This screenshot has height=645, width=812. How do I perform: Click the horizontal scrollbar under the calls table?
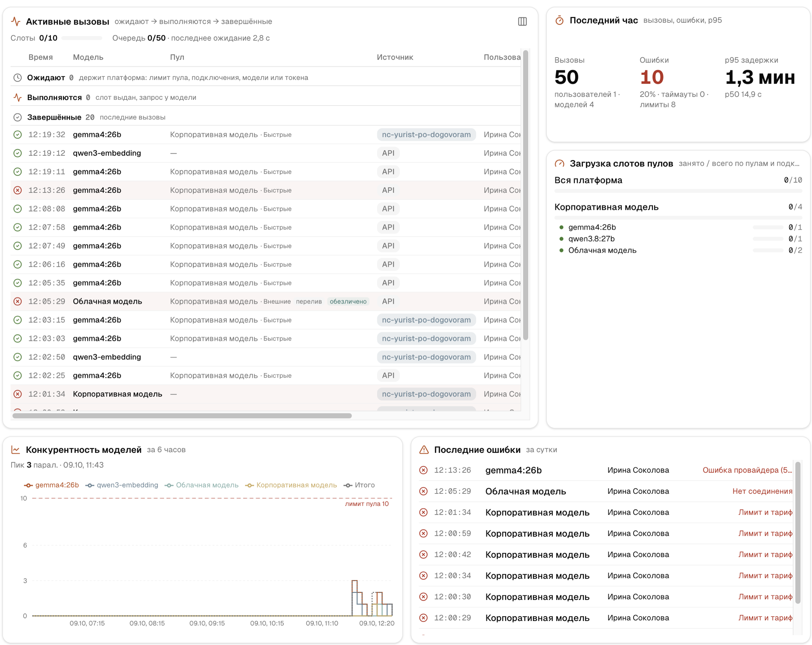[x=182, y=416]
